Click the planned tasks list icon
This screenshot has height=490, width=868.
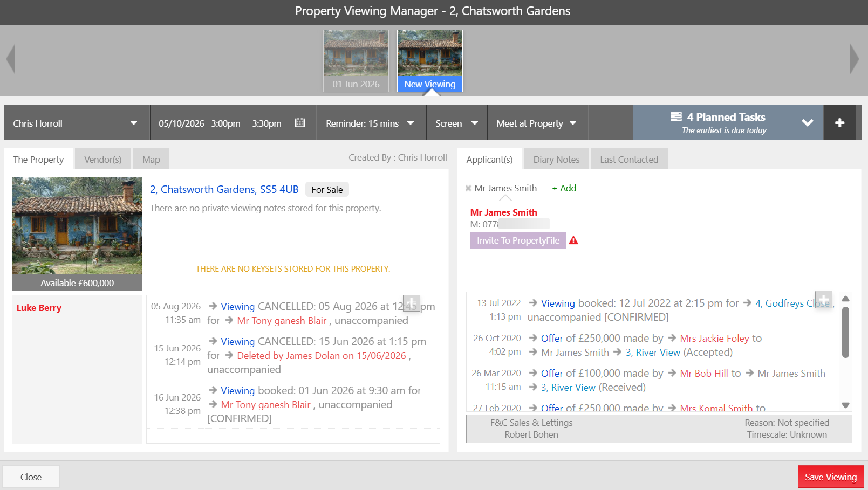pos(676,116)
